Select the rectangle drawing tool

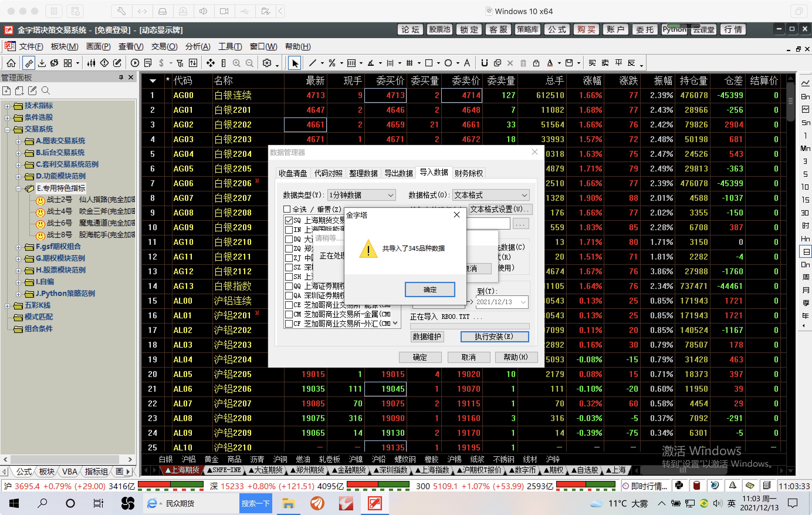429,63
